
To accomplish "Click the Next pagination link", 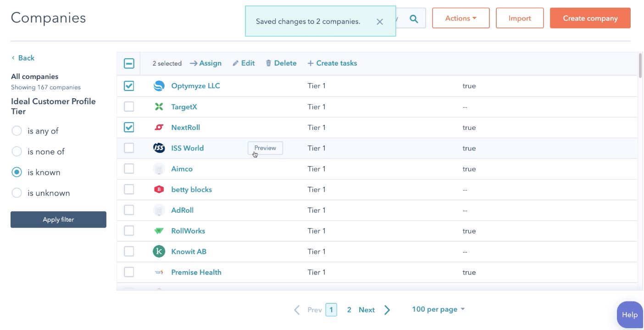I will (x=366, y=310).
